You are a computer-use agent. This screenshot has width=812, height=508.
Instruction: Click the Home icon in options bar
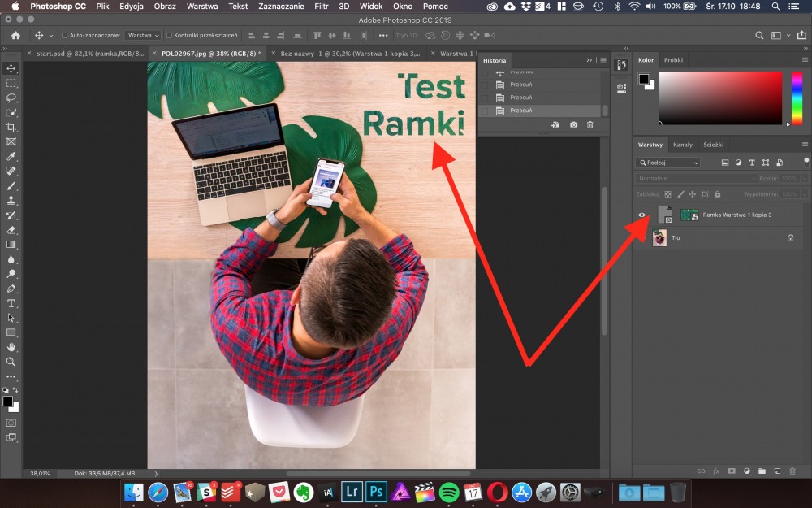tap(16, 35)
